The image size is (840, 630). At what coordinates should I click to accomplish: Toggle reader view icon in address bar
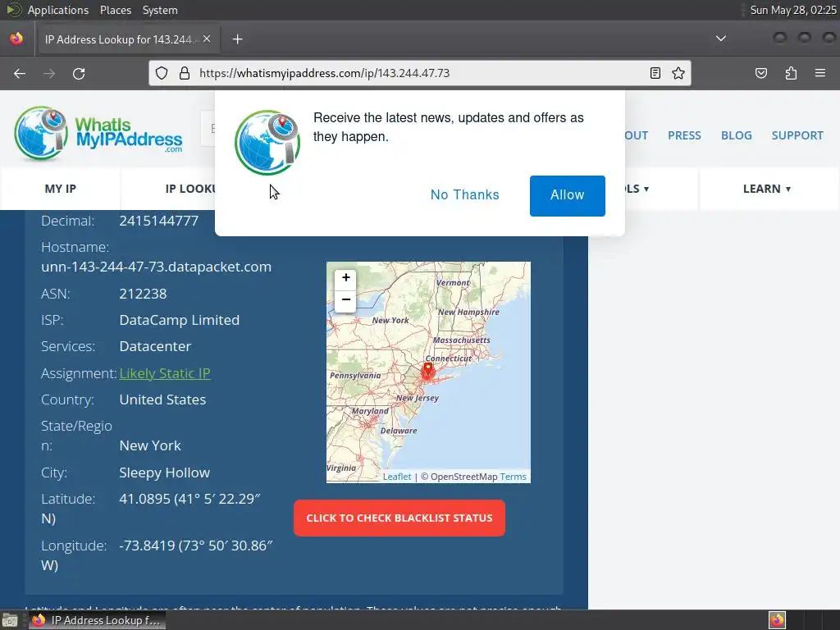655,73
